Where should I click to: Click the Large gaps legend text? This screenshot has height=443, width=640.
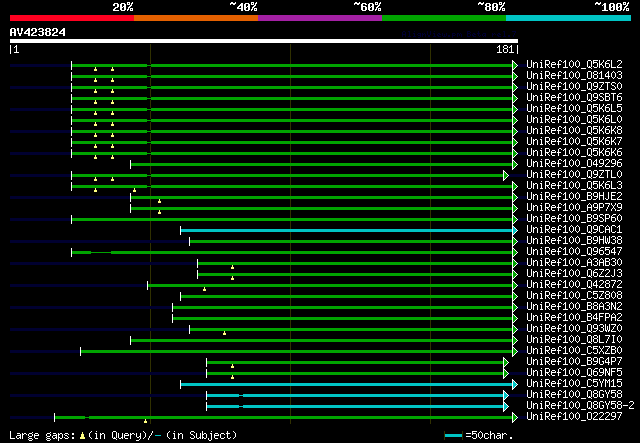click(x=123, y=435)
